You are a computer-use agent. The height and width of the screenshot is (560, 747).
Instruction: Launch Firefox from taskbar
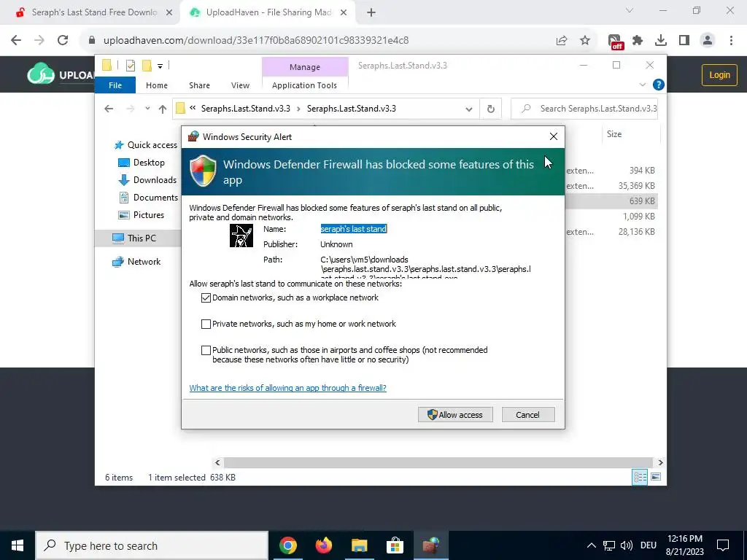pyautogui.click(x=324, y=545)
